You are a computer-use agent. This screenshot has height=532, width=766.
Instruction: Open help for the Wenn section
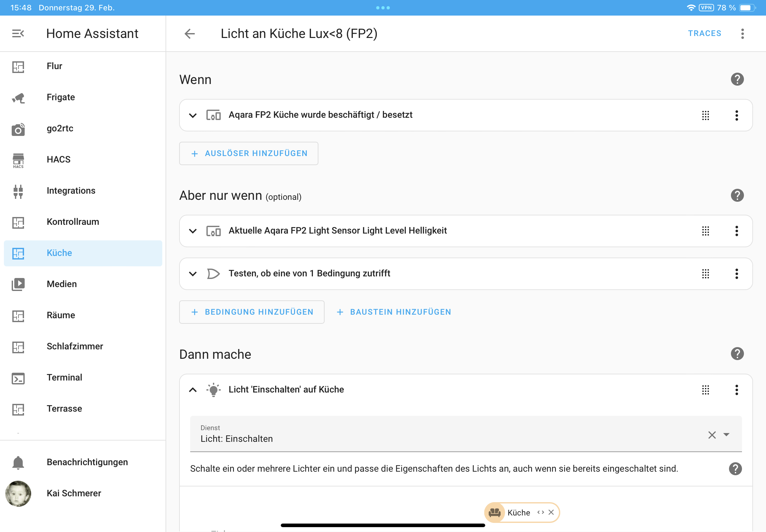point(737,79)
